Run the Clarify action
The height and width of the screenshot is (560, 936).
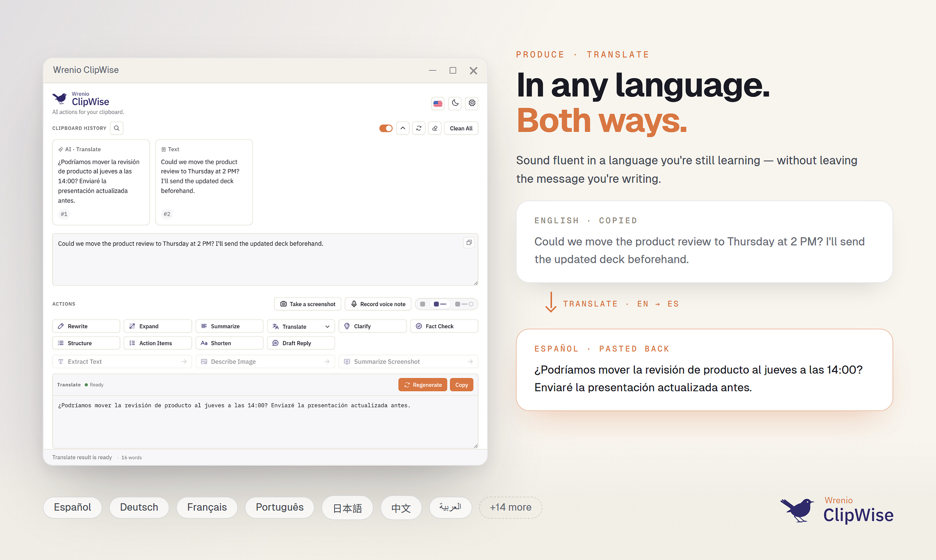[x=372, y=326]
